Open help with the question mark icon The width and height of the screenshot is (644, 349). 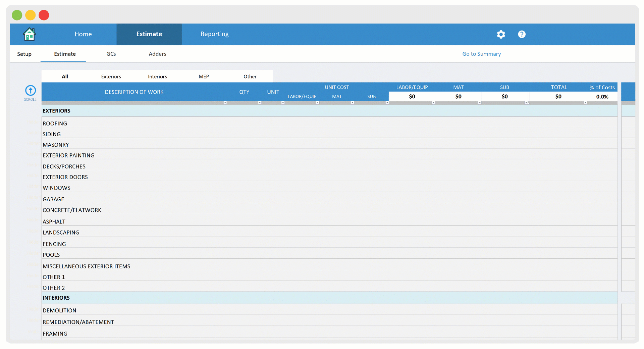click(x=522, y=34)
